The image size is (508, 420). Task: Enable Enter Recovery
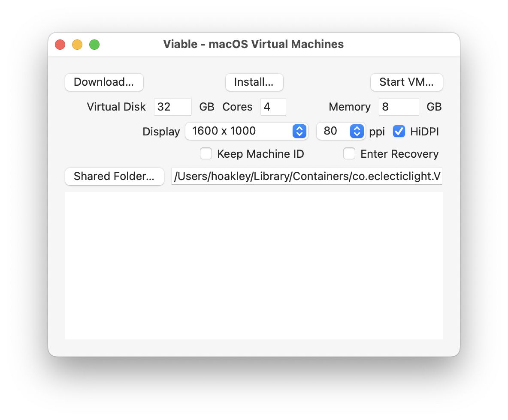349,153
